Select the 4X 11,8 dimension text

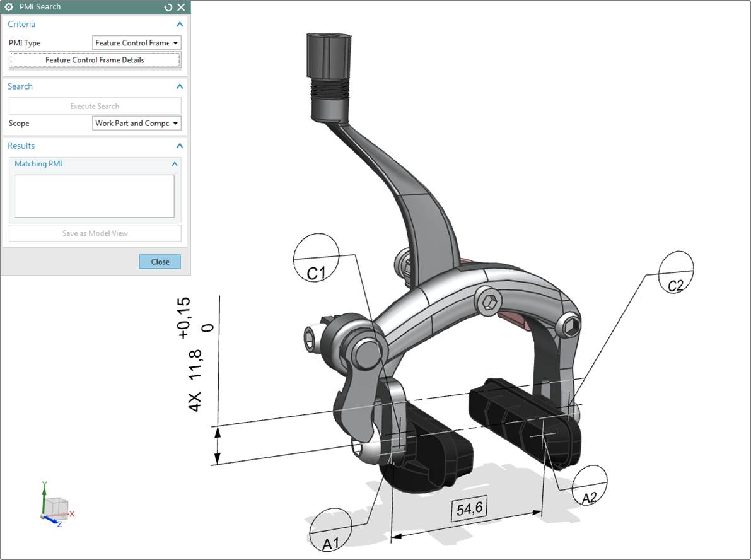coord(195,381)
